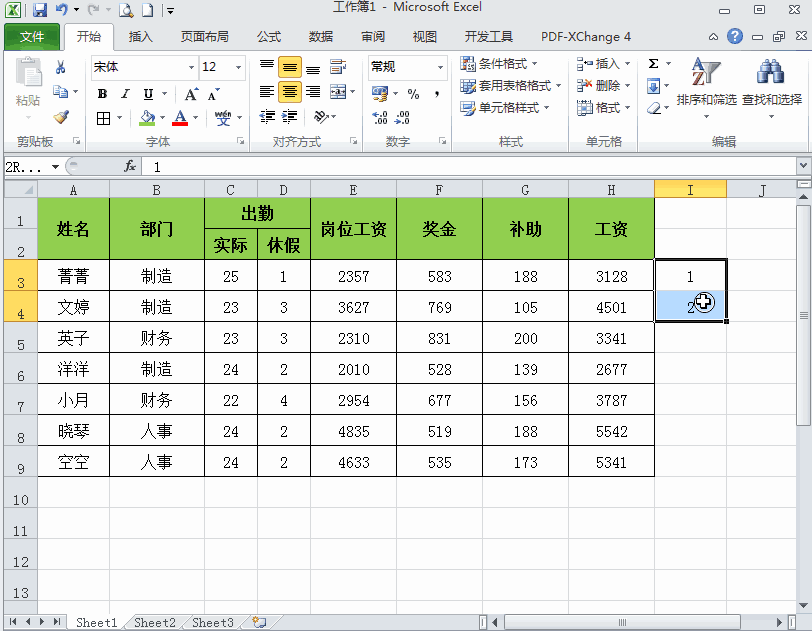Toggle horizontal center alignment
This screenshot has height=631, width=812.
coord(290,92)
